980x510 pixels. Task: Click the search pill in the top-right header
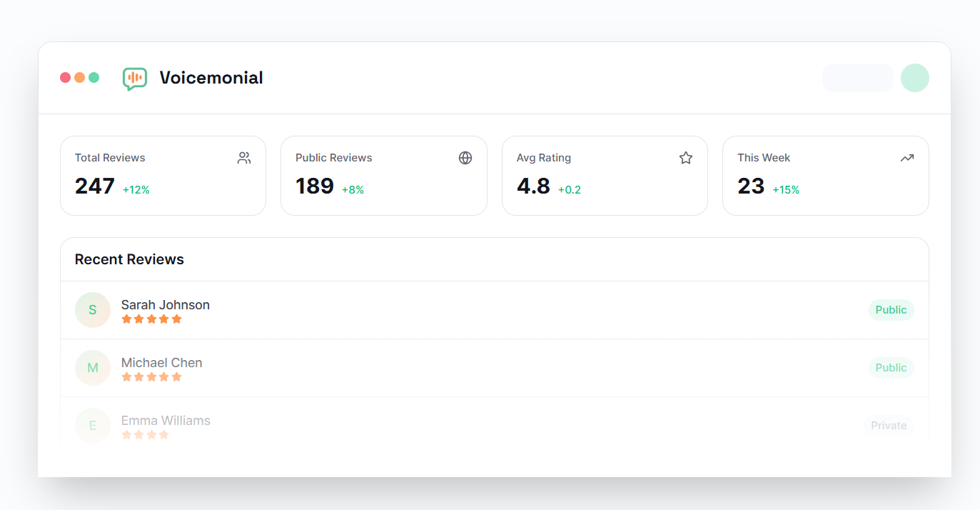click(x=857, y=77)
